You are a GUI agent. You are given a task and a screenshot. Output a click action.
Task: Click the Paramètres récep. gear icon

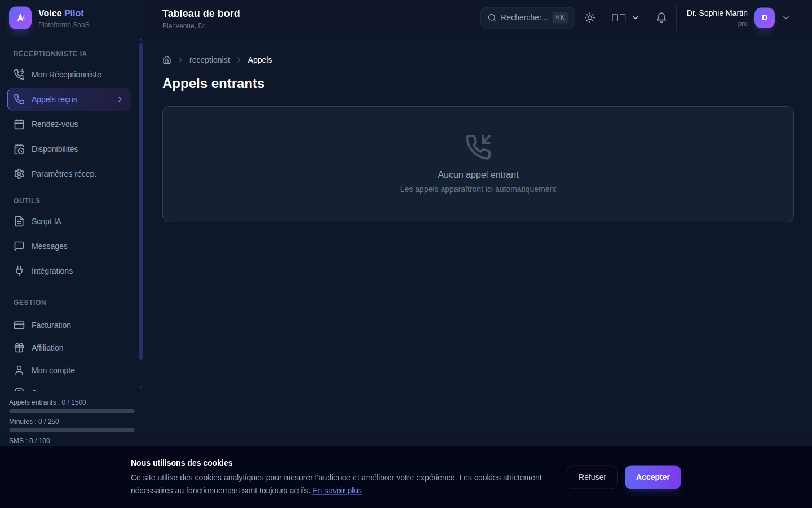[19, 174]
